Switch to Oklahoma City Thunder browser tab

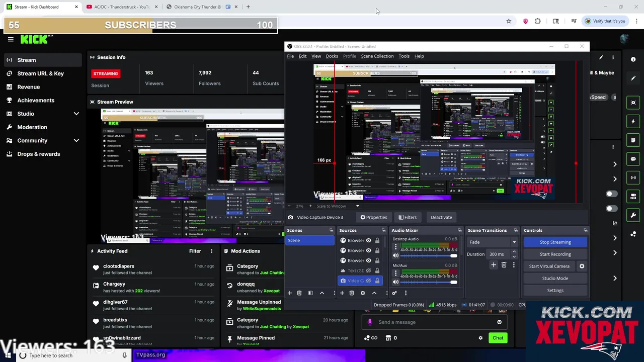(201, 7)
